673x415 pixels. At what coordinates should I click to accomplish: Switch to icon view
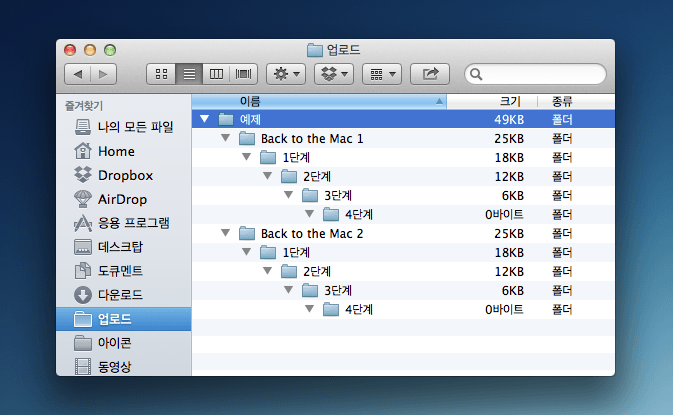(x=161, y=74)
